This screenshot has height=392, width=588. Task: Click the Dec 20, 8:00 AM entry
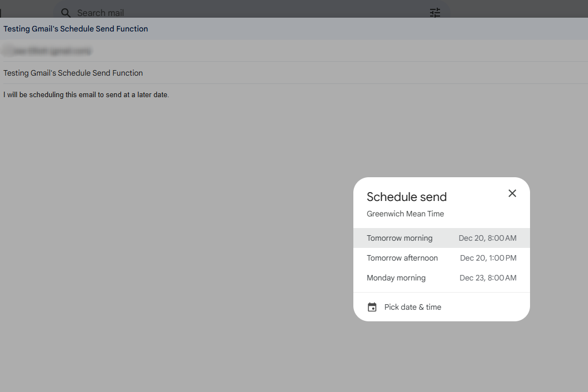488,238
